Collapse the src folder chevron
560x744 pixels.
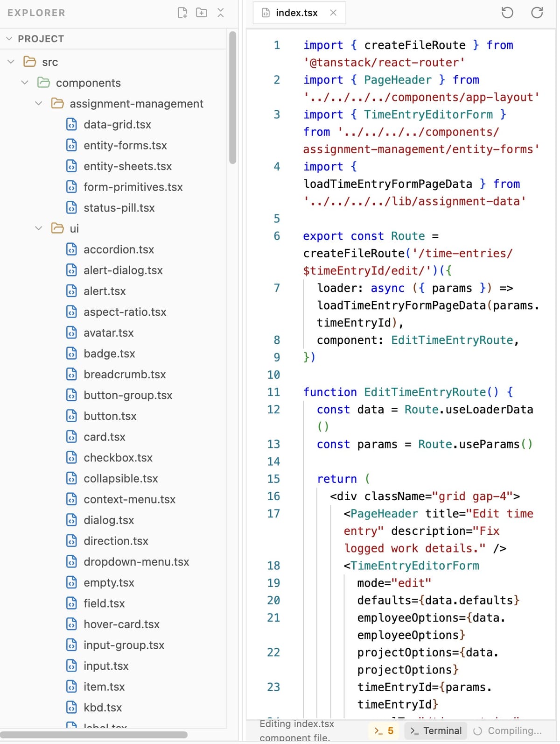pyautogui.click(x=11, y=62)
